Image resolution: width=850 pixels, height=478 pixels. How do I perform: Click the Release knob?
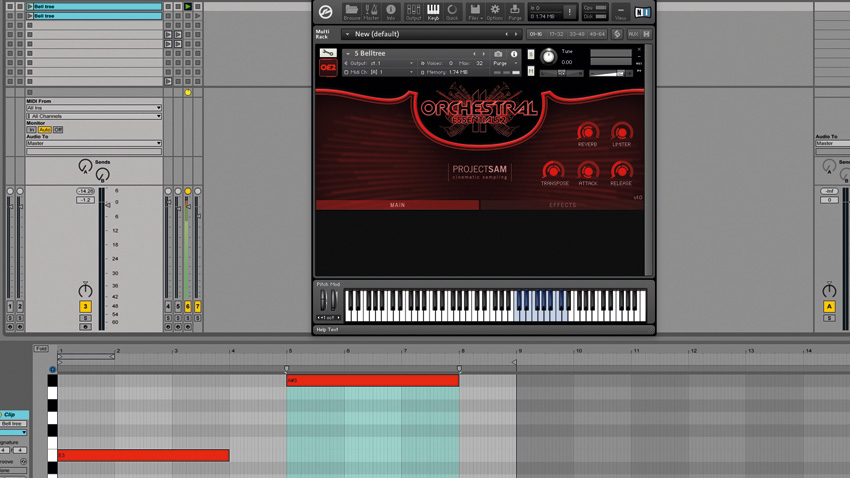pyautogui.click(x=622, y=171)
